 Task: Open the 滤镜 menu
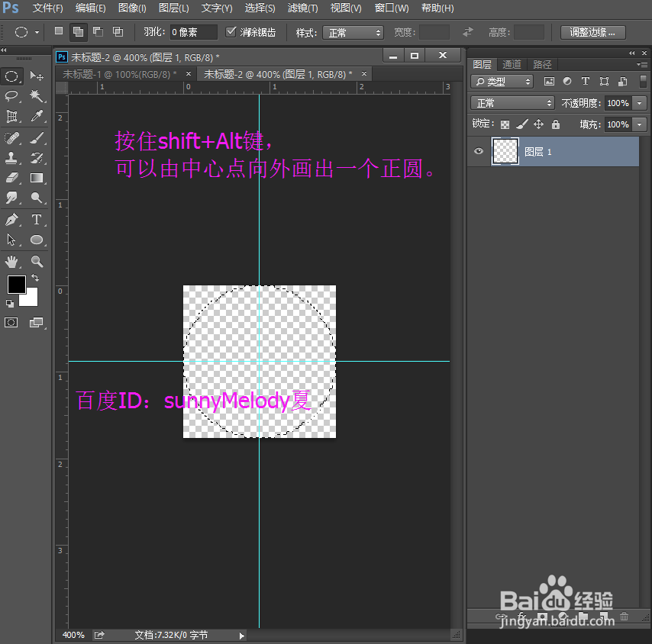(302, 8)
